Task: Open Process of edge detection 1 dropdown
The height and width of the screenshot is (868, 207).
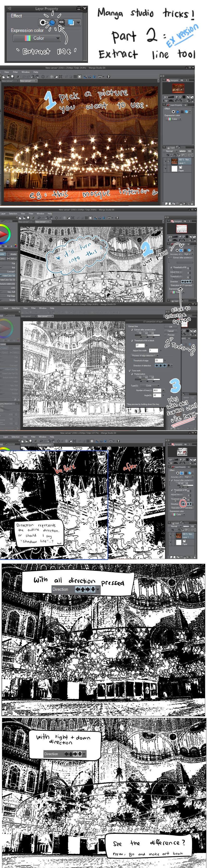Action: pyautogui.click(x=145, y=356)
